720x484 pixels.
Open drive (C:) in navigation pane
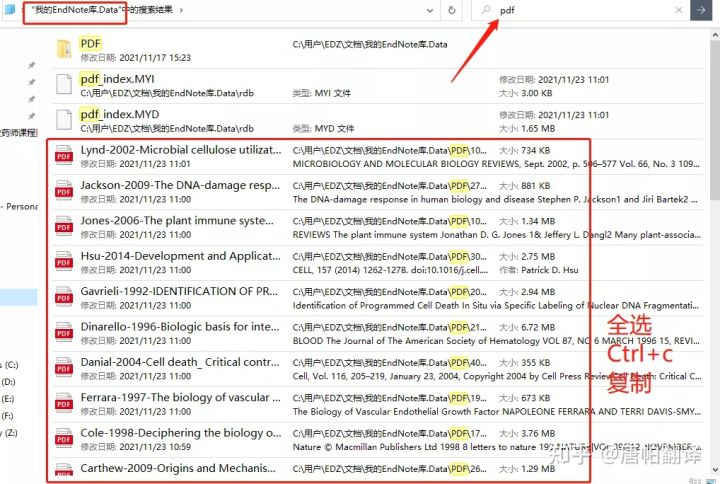tap(11, 365)
